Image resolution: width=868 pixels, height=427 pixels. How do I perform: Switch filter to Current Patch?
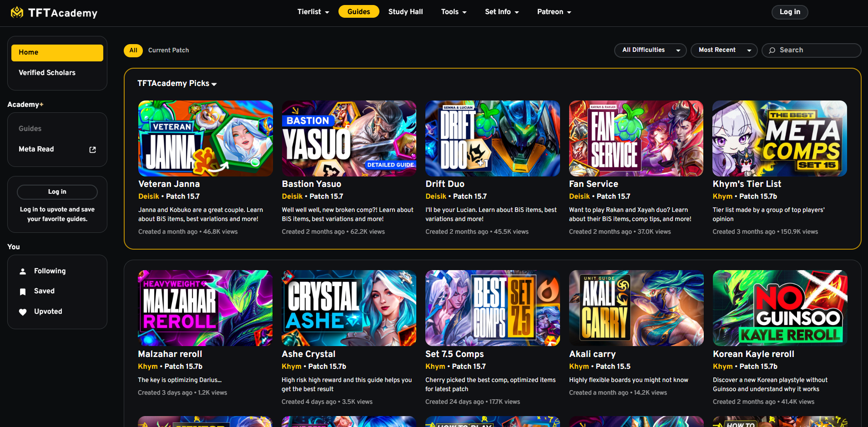[168, 50]
